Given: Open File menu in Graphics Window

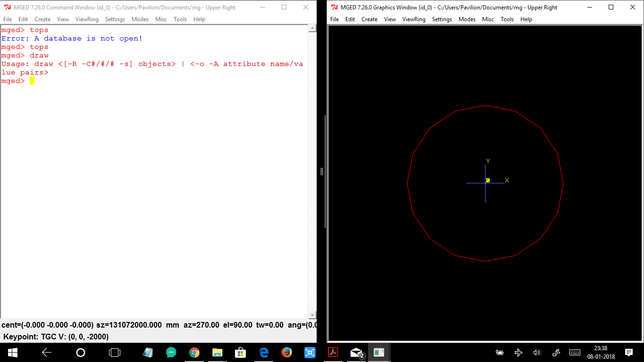Looking at the screenshot, I should click(335, 19).
